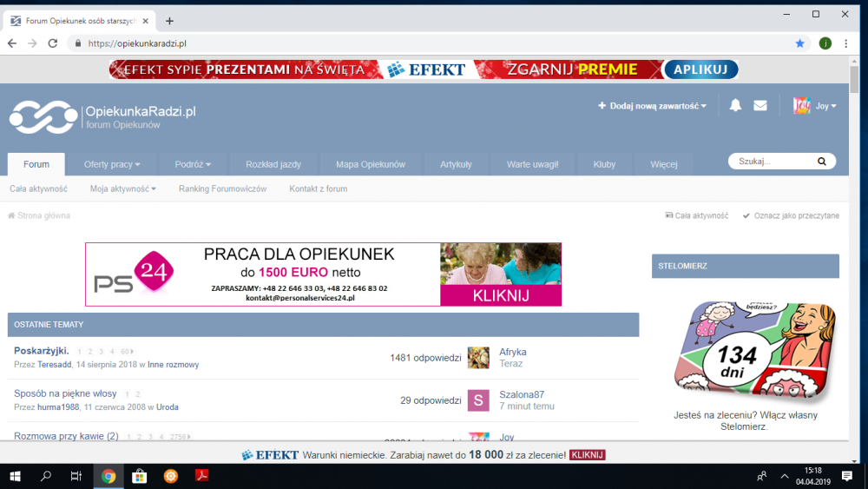
Task: Click KLIKNIJ on PS24 banner
Action: pos(501,295)
